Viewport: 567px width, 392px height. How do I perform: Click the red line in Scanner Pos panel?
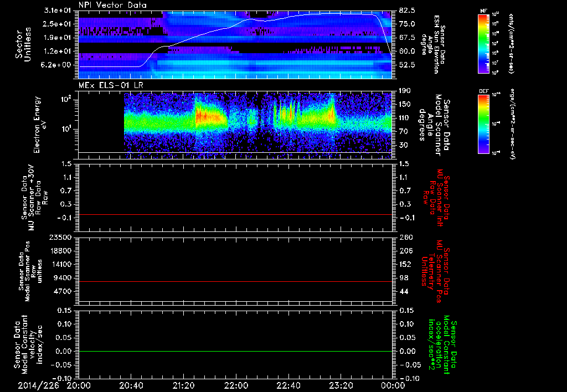coord(235,281)
